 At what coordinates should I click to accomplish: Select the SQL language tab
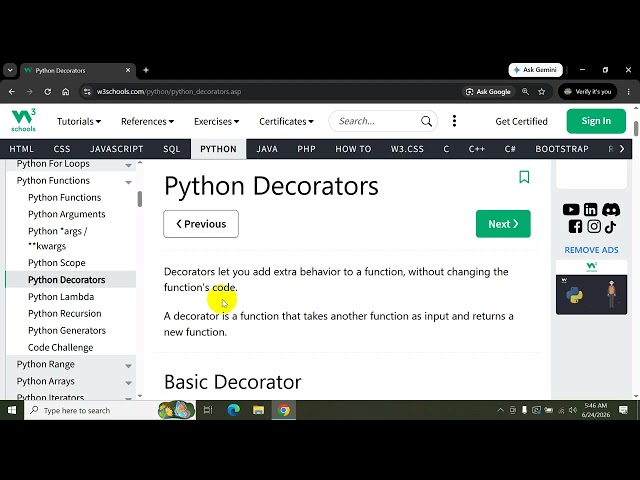[172, 149]
